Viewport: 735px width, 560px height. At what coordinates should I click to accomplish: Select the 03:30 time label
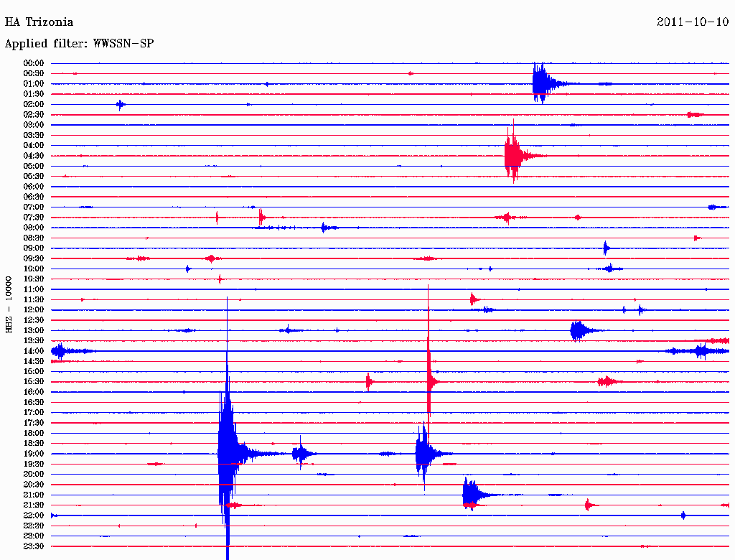point(34,135)
